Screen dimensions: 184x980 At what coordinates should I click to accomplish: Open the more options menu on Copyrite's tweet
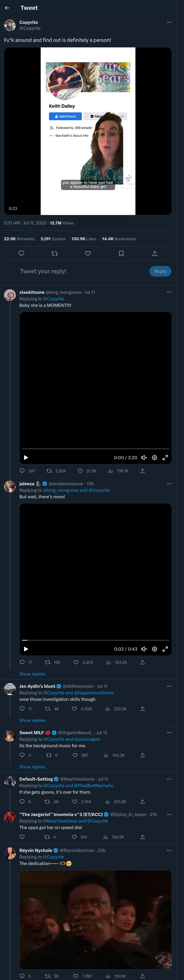click(169, 23)
